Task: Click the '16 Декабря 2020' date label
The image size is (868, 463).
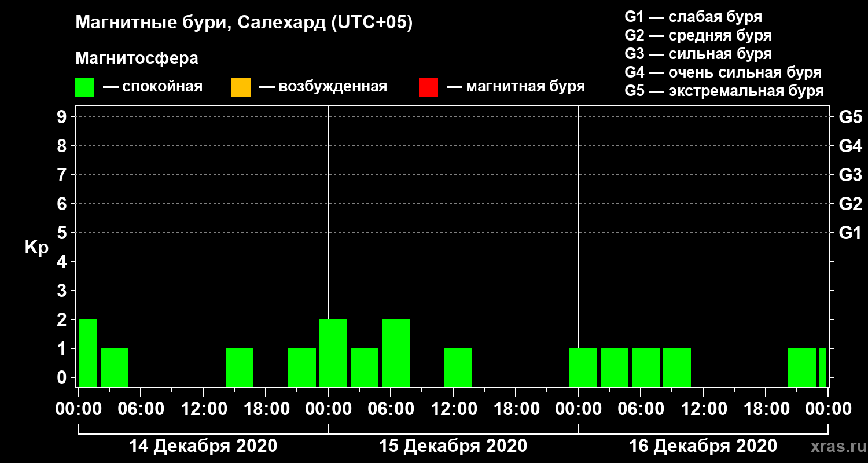Action: click(x=703, y=446)
